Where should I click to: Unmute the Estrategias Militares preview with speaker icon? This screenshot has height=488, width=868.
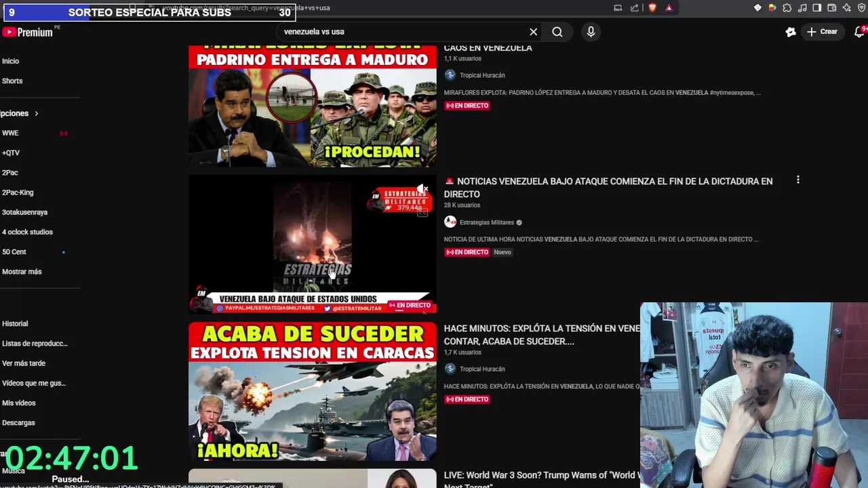tap(422, 188)
